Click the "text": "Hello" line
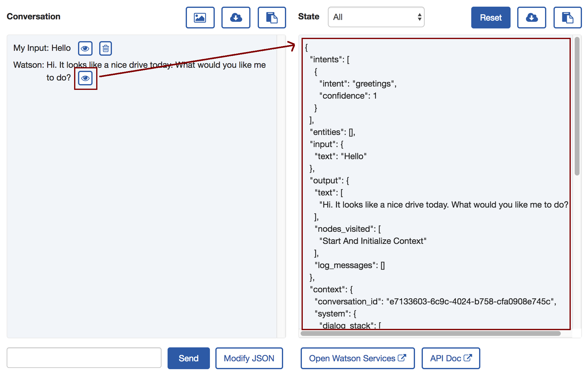Viewport: 588px width, 374px height. (341, 156)
